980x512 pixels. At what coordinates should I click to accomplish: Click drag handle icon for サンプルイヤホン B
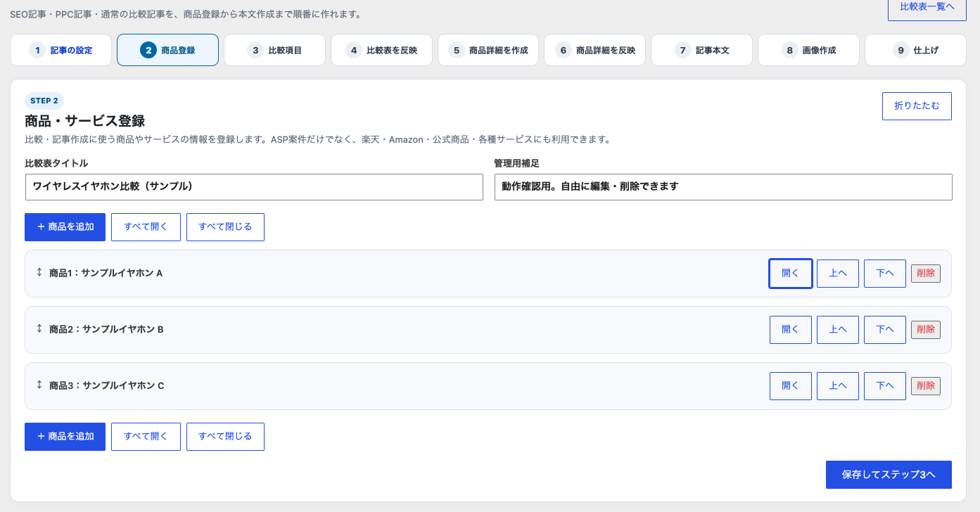(39, 328)
